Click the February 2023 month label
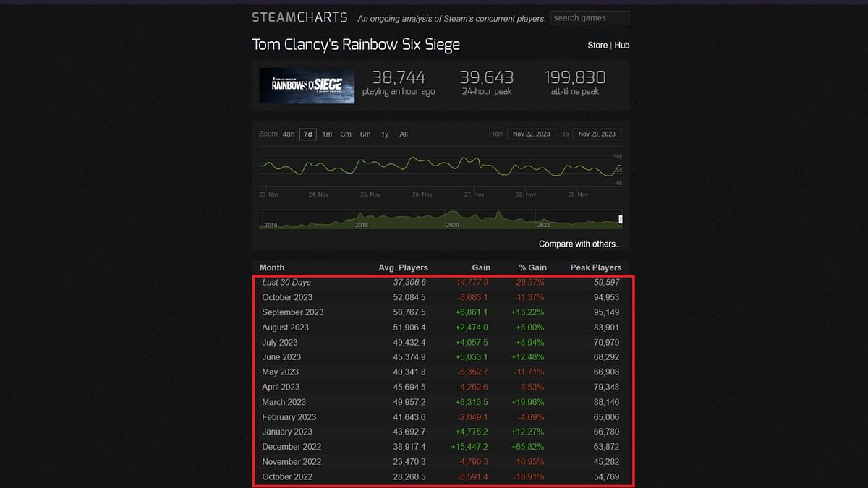 [x=289, y=417]
